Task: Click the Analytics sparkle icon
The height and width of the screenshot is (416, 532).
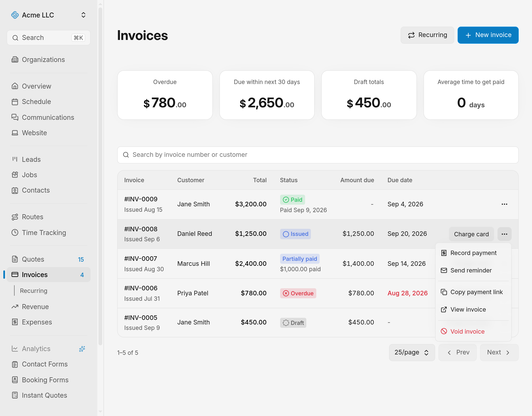Action: tap(82, 349)
